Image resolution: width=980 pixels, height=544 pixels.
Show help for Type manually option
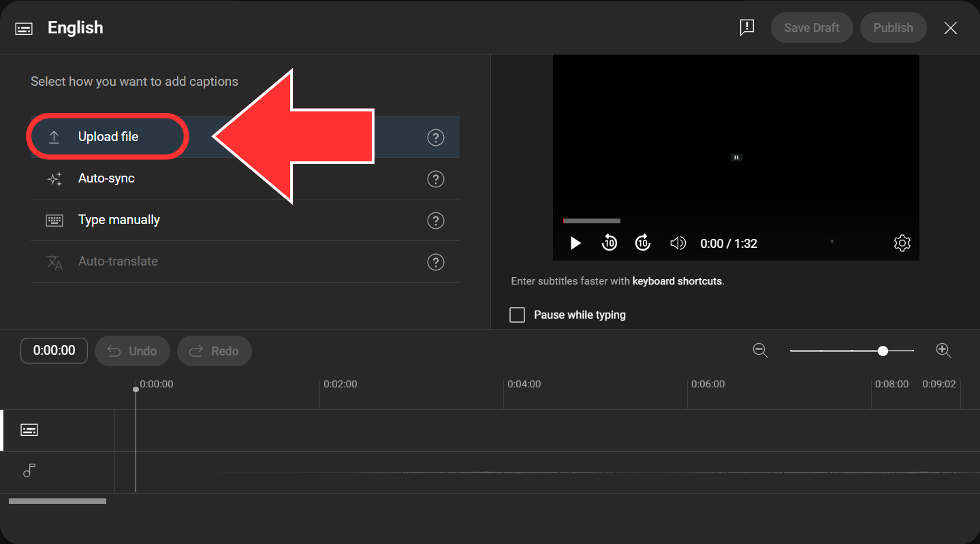tap(435, 221)
